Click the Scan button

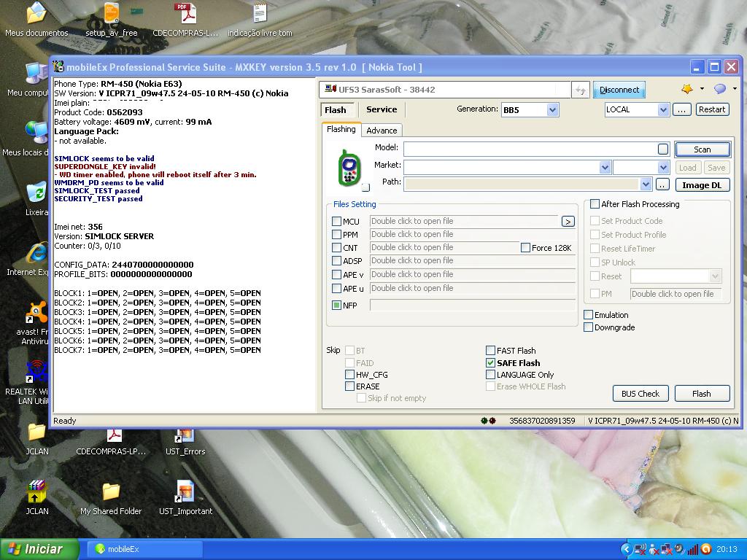coord(703,149)
